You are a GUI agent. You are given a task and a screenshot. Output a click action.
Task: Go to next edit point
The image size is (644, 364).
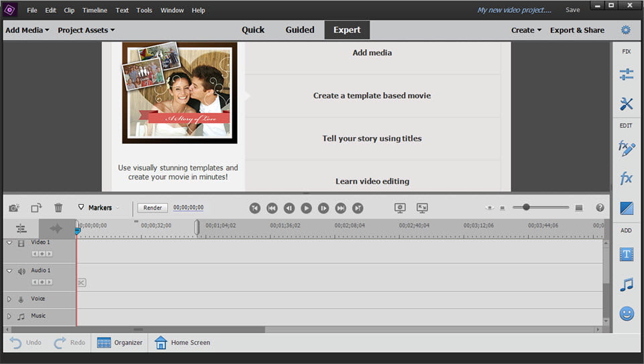click(x=341, y=208)
